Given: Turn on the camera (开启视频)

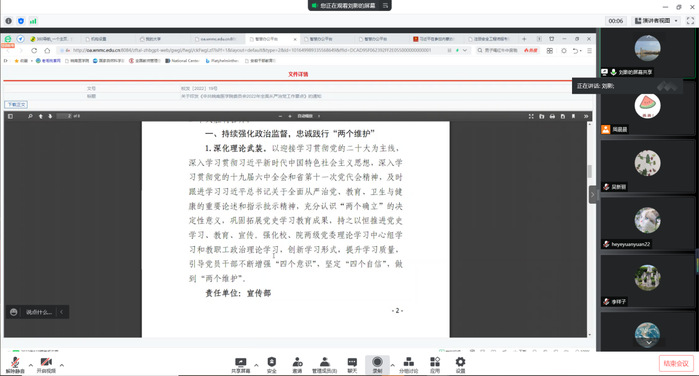Looking at the screenshot, I should click(x=46, y=365).
